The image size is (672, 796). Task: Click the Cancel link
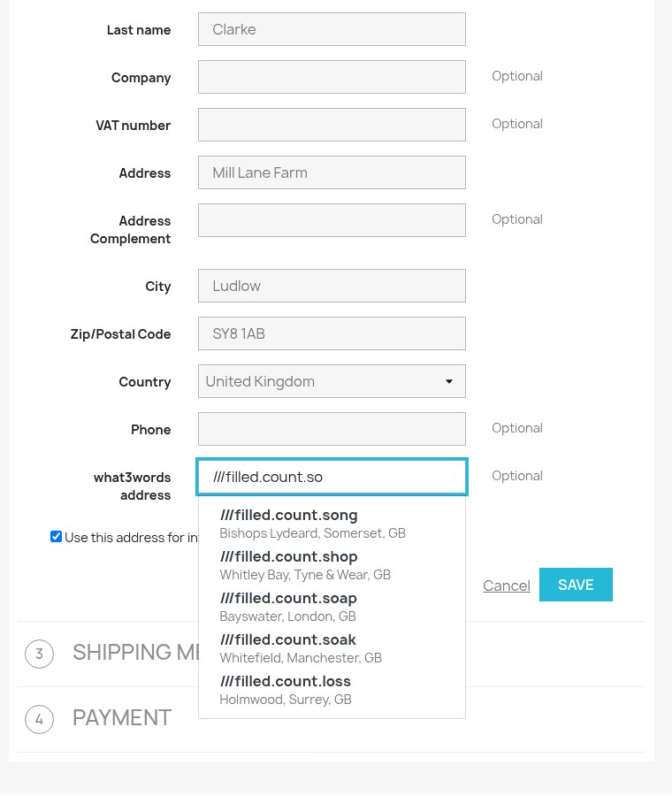pyautogui.click(x=507, y=586)
